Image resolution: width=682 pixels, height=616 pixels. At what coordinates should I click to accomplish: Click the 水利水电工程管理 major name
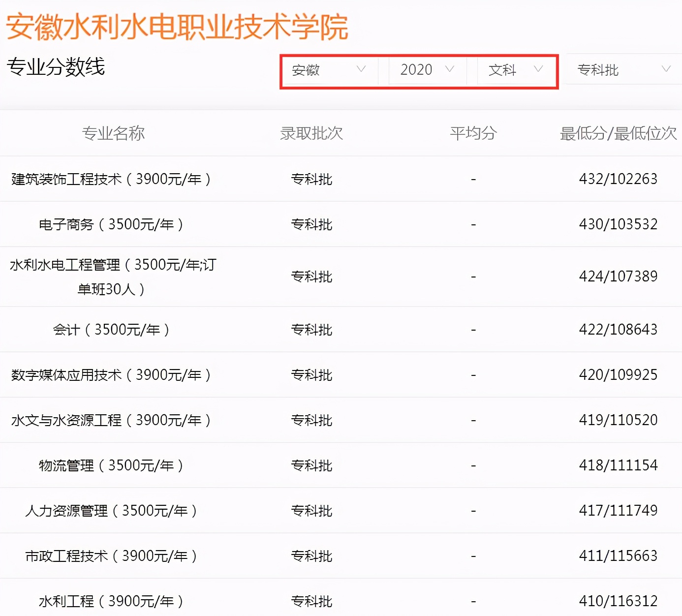tap(114, 276)
